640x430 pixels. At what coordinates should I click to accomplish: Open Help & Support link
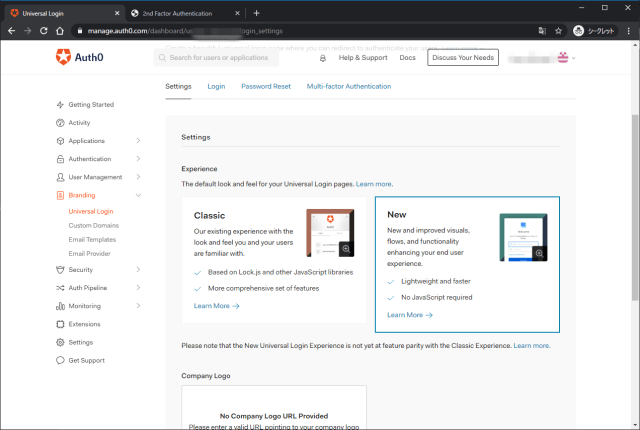(363, 58)
